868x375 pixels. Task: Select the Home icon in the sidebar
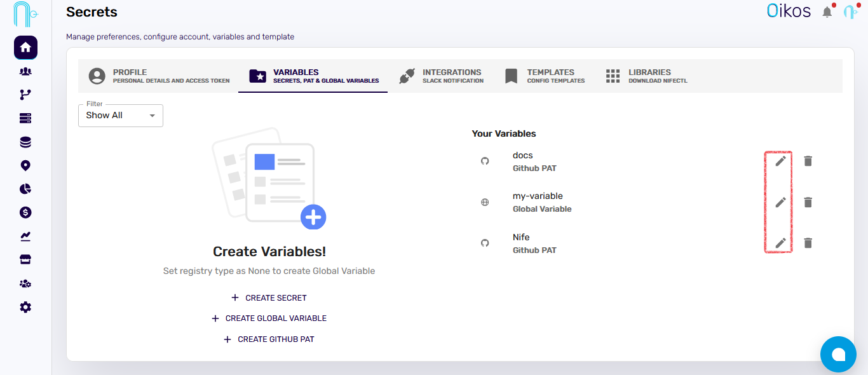pos(25,47)
